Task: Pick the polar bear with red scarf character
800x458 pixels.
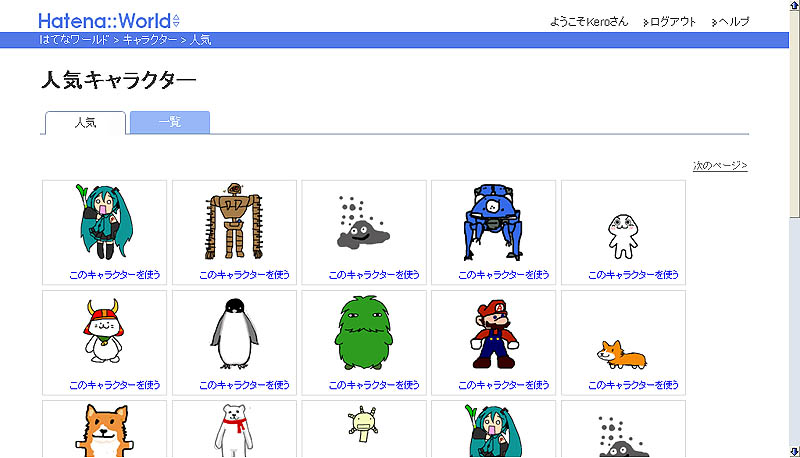Action: coord(234,430)
